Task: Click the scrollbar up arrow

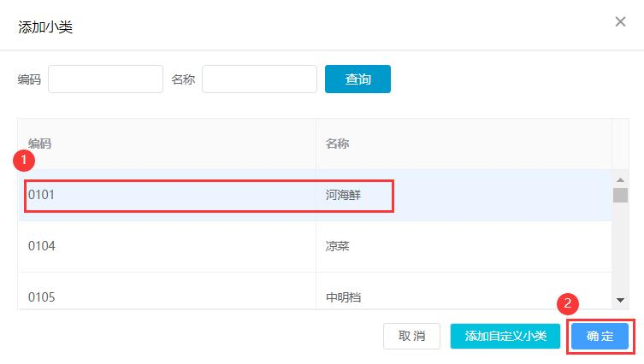Action: (x=620, y=179)
